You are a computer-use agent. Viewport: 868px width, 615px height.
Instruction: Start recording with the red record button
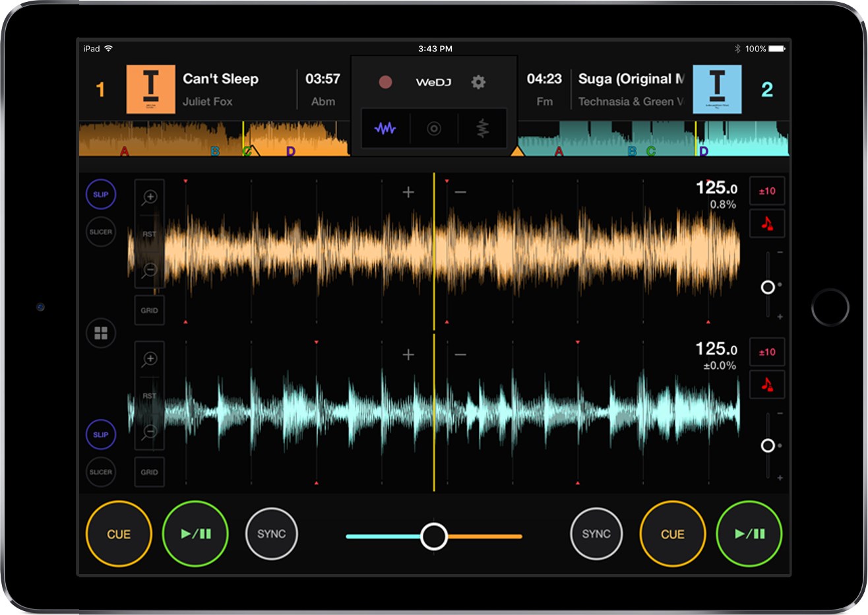(x=385, y=82)
